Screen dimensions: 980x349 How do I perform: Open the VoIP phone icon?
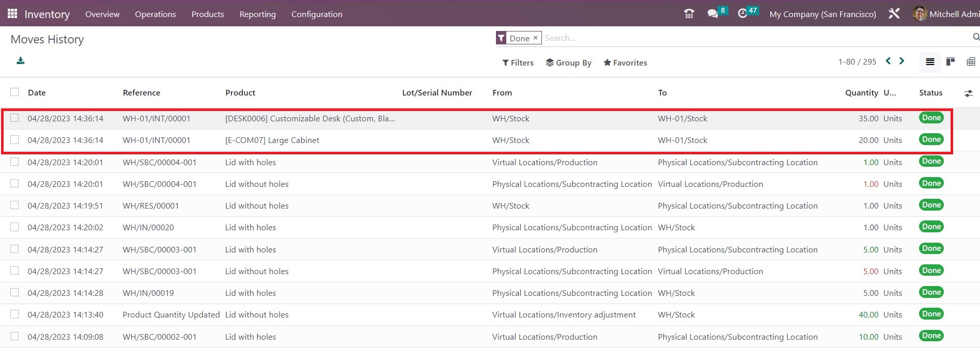pyautogui.click(x=689, y=14)
